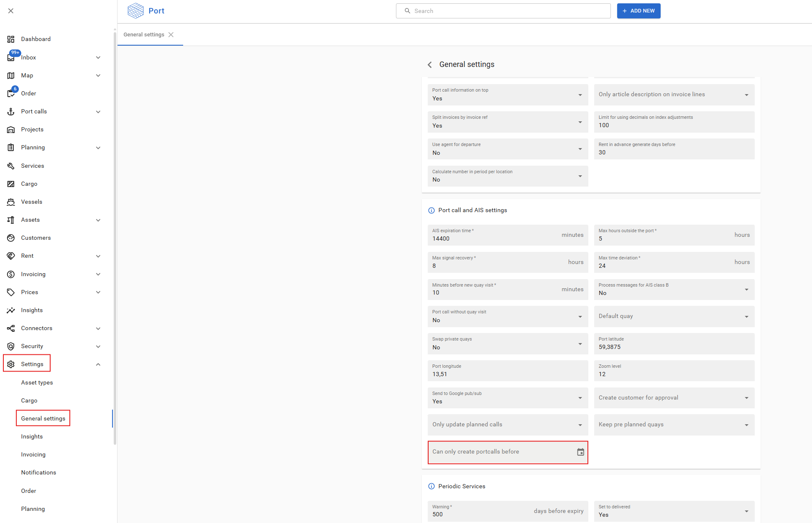Click the Search input field
This screenshot has height=523, width=812.
[x=503, y=11]
